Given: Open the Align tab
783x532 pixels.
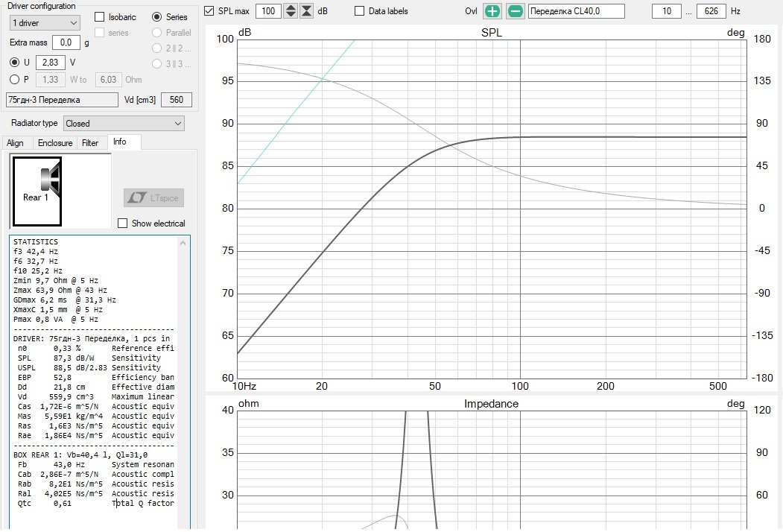Looking at the screenshot, I should tap(16, 143).
